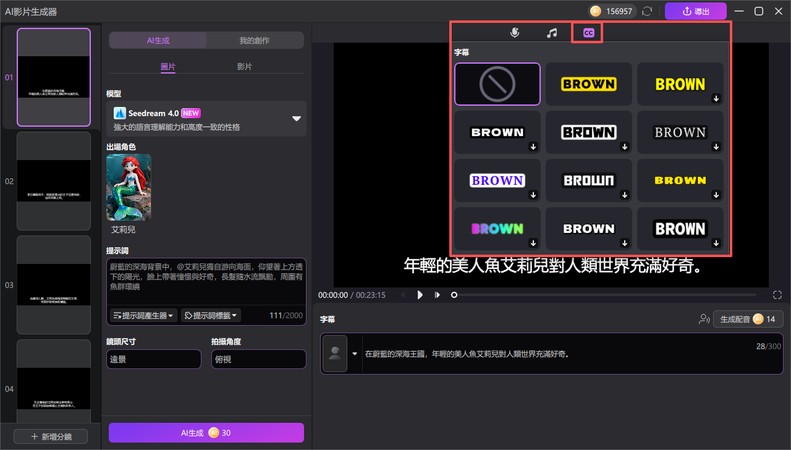The height and width of the screenshot is (450, 791).
Task: Toggle fullscreen preview
Action: pyautogui.click(x=777, y=295)
